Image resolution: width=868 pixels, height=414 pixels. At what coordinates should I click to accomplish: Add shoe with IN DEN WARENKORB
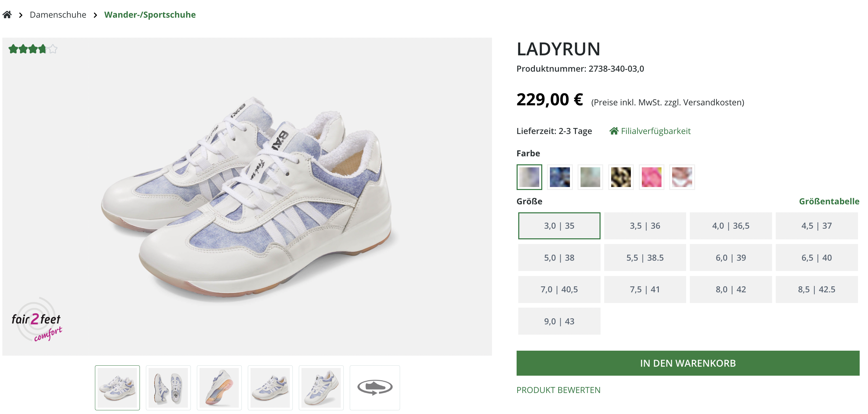pos(687,363)
